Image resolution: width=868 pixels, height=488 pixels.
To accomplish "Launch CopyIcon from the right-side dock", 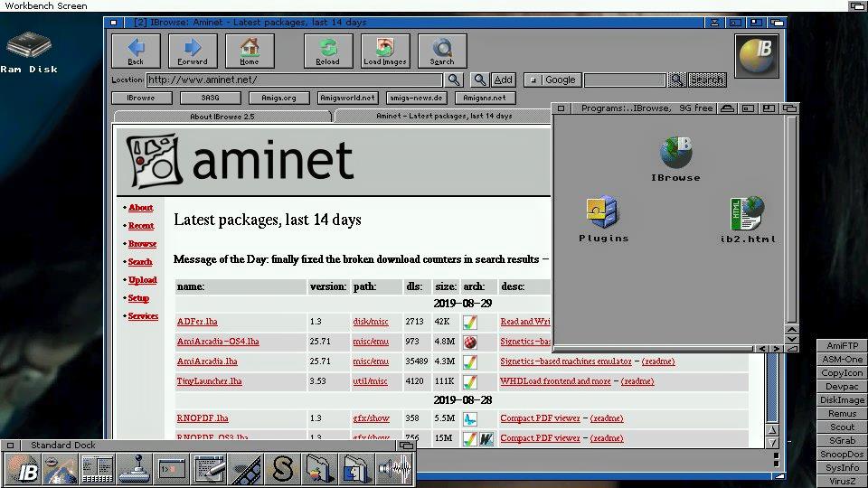I will point(843,373).
